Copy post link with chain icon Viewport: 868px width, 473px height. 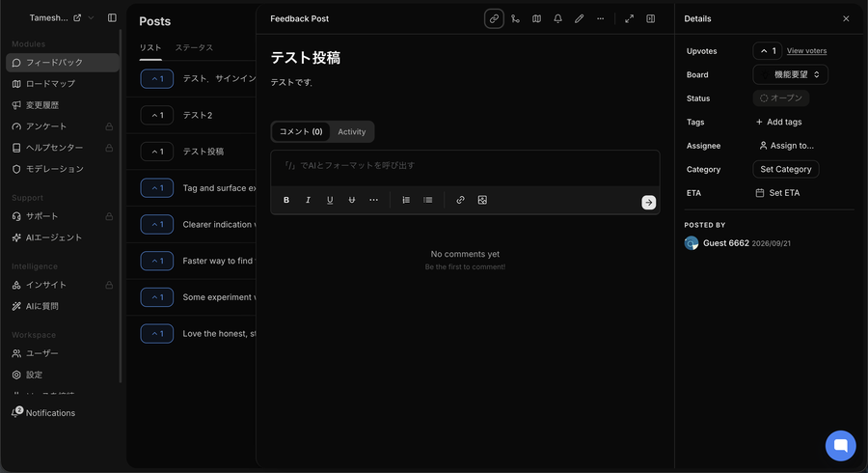[x=494, y=19]
